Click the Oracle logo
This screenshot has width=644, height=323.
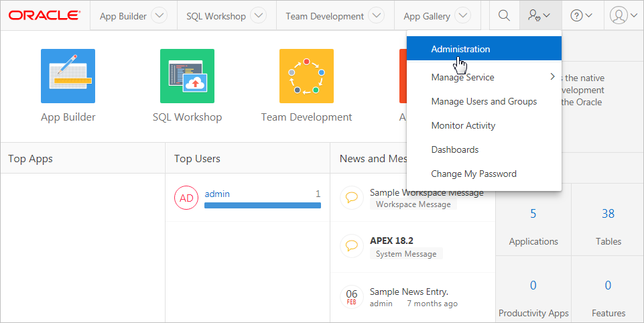click(44, 15)
